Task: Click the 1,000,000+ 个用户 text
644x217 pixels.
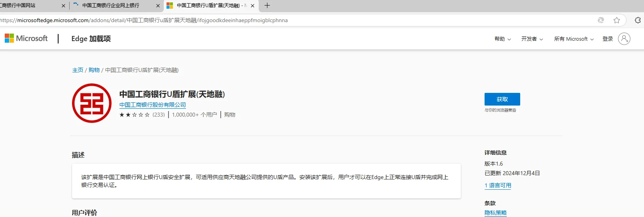Action: click(x=195, y=115)
